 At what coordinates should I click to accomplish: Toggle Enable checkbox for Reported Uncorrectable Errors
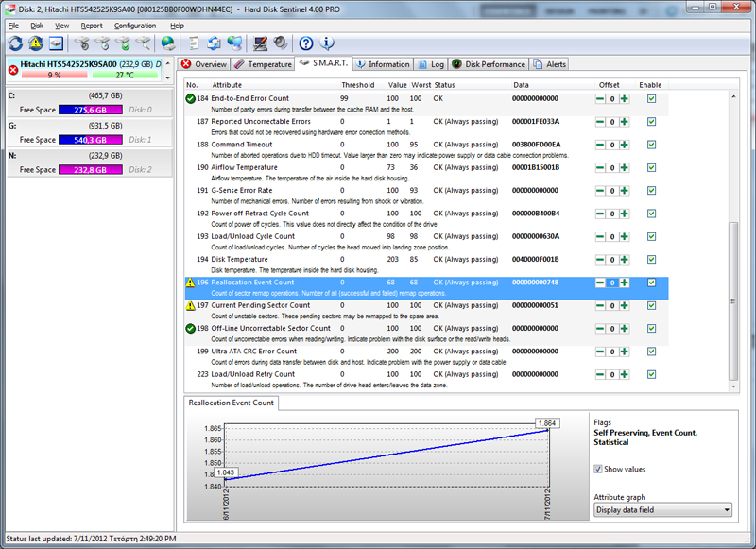tap(651, 122)
